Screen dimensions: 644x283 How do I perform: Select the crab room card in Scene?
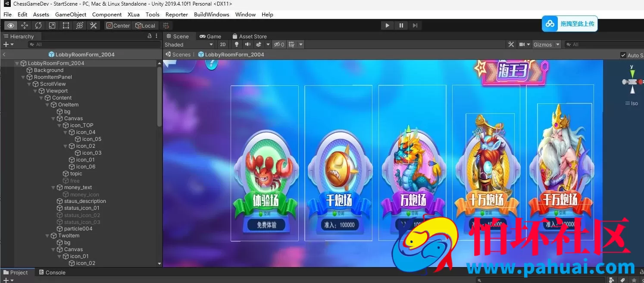pyautogui.click(x=265, y=163)
